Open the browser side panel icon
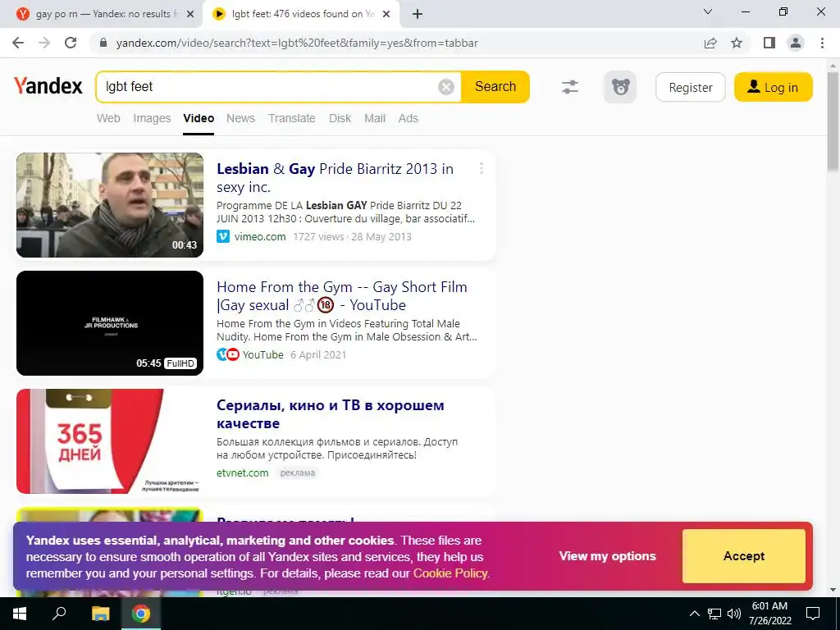Screen dimensions: 840x630 pos(769,43)
